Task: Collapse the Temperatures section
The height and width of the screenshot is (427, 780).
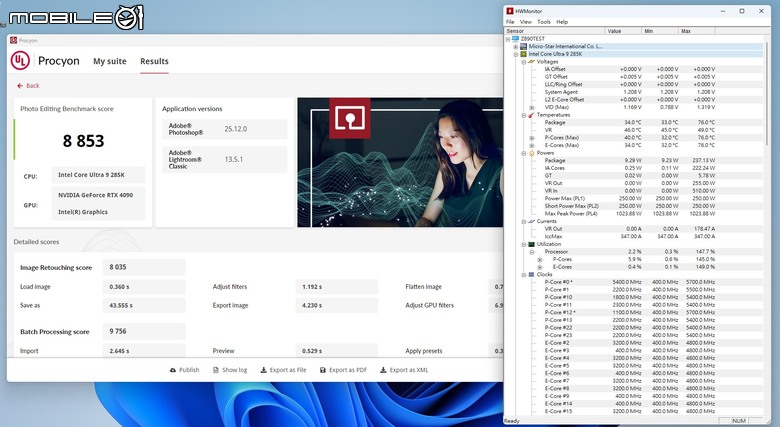Action: click(x=524, y=115)
